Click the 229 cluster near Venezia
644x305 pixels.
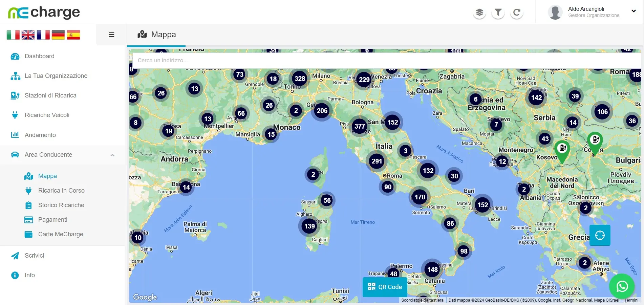click(x=364, y=80)
